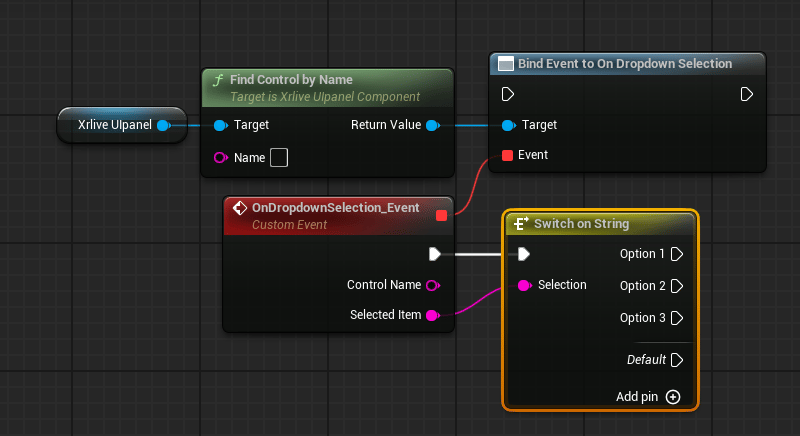Click the exec input pin on Switch on String
800x436 pixels.
tap(523, 254)
